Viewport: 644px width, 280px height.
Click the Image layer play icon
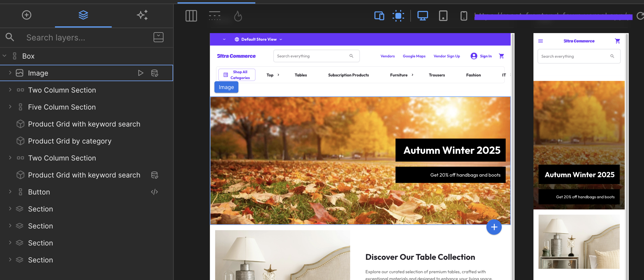click(x=141, y=73)
